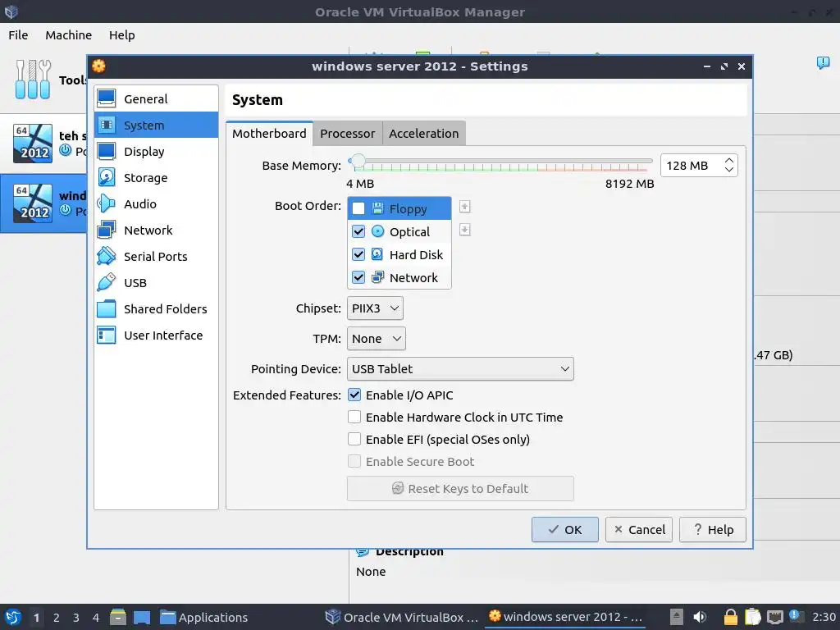Open the taskbar start menu icon

[x=13, y=617]
